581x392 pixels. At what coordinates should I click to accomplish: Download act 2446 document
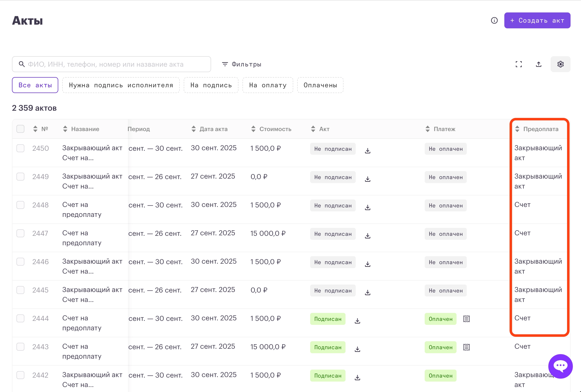coord(367,264)
